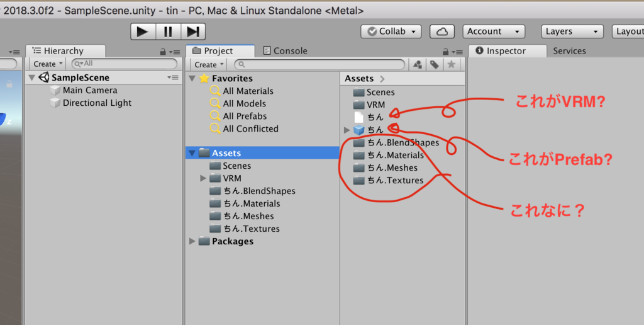Select the All Prefabs favorite search
This screenshot has width=644, height=325.
point(245,116)
